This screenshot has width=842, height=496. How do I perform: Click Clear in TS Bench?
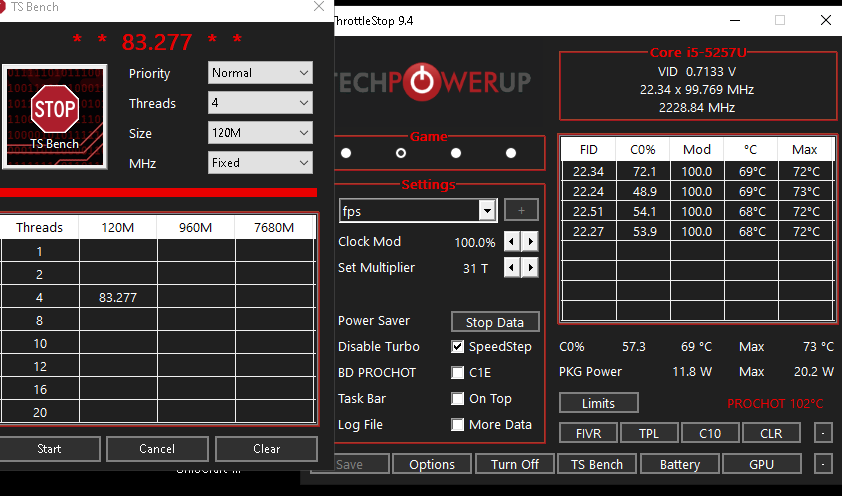266,449
